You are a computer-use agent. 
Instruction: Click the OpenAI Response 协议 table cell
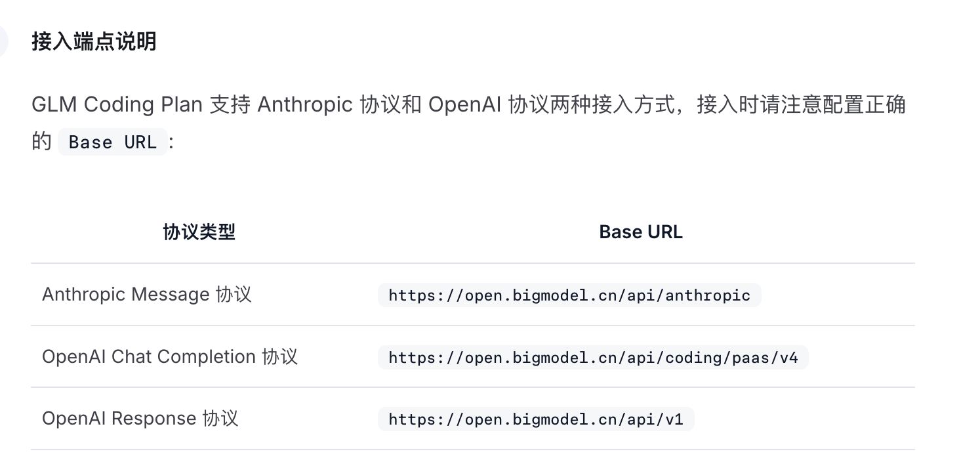click(140, 418)
